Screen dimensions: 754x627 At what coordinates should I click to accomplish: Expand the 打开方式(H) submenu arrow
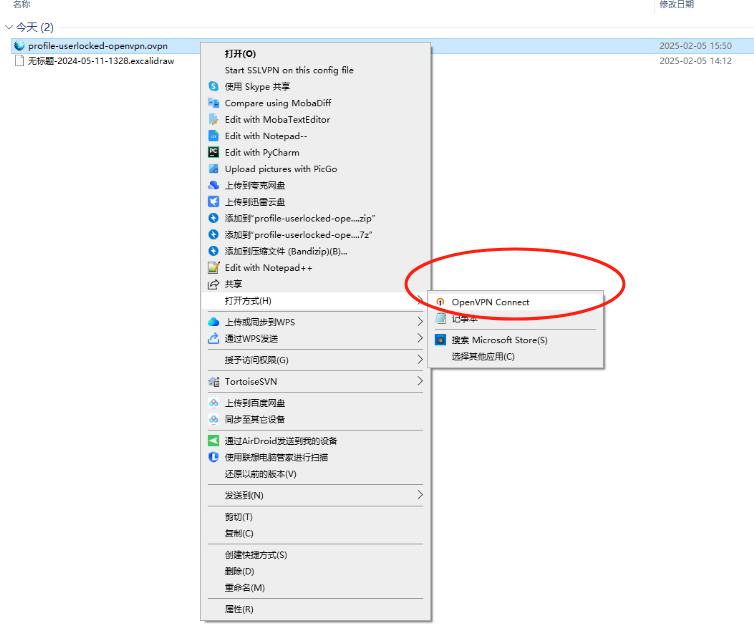420,301
